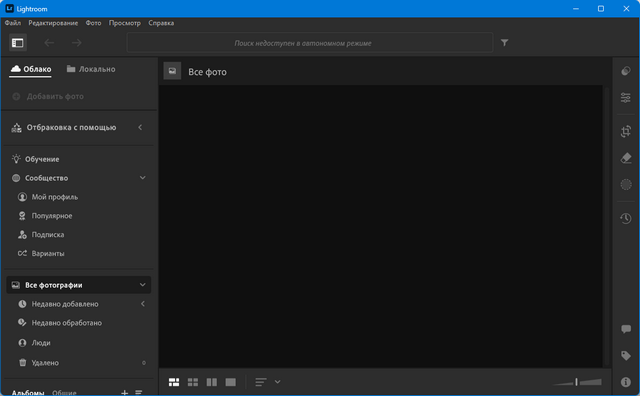Go back with the left arrow
640x396 pixels.
[x=49, y=43]
